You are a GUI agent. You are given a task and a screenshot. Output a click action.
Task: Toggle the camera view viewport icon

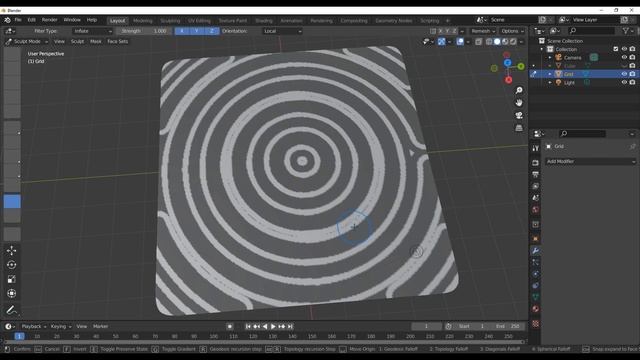pos(519,116)
